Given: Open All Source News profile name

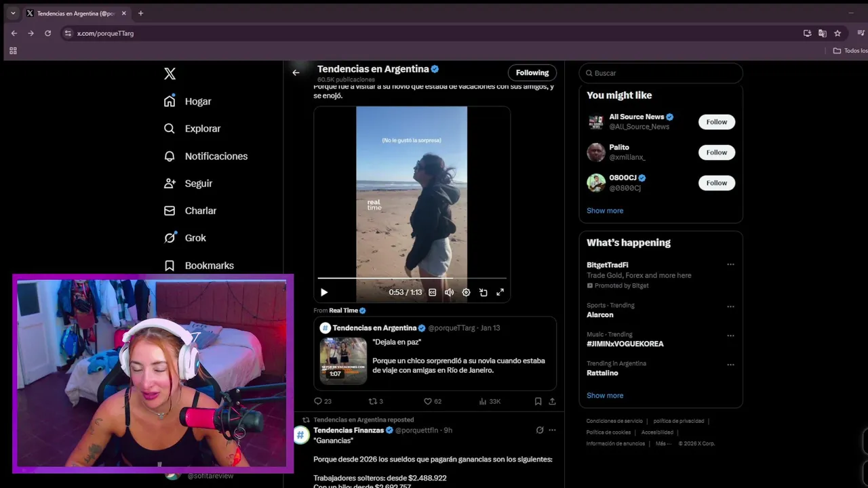Looking at the screenshot, I should point(636,117).
